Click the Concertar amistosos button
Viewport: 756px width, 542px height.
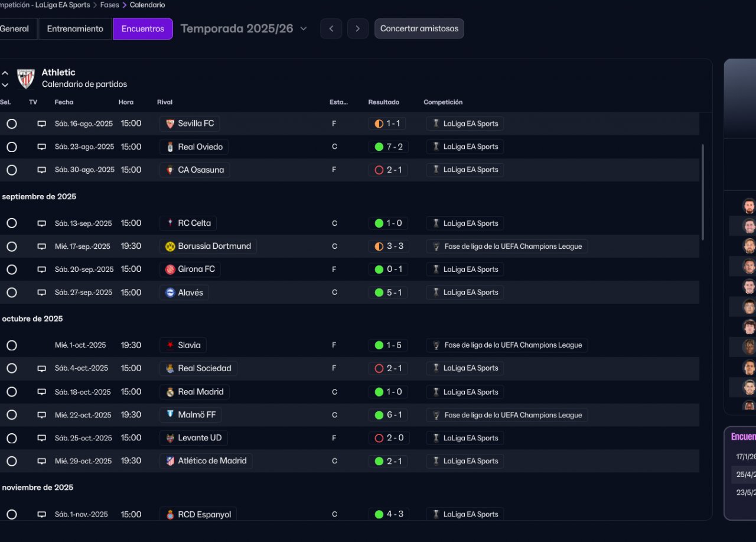click(419, 28)
